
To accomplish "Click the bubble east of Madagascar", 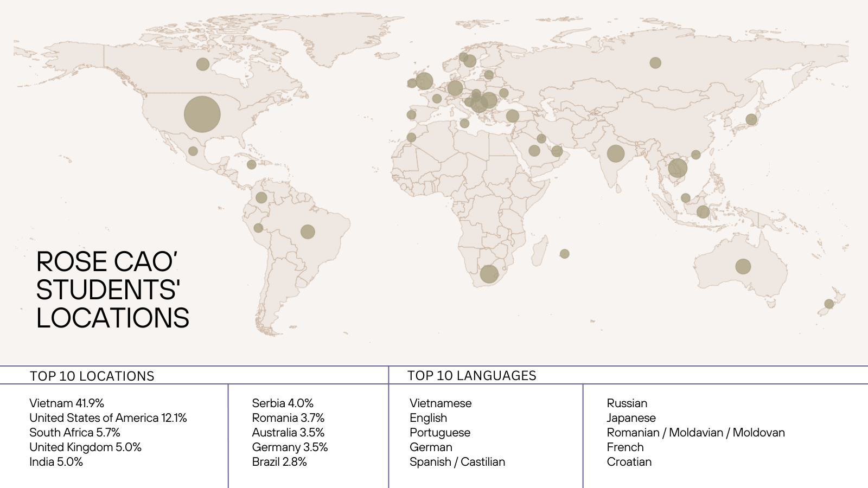I will (x=565, y=254).
